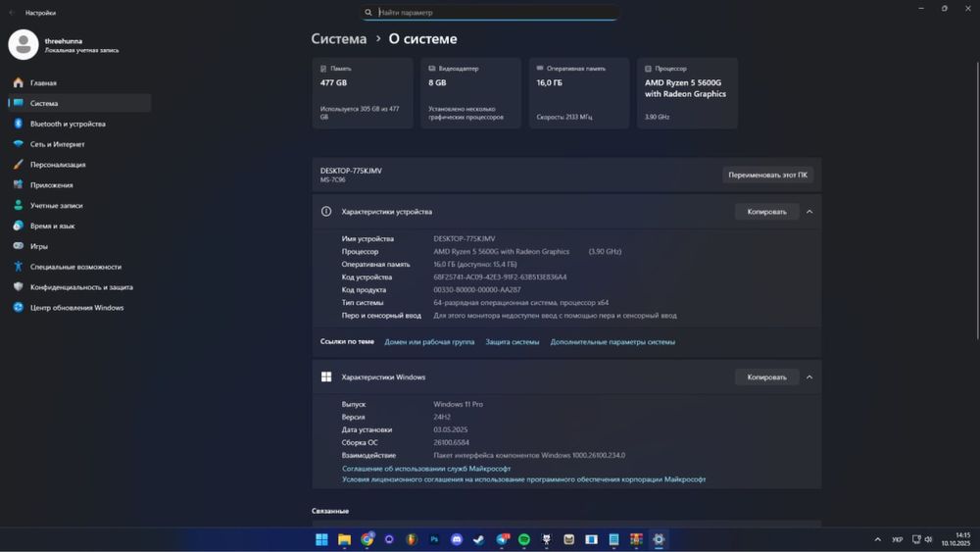Open Персонализация brush icon
The width and height of the screenshot is (980, 552).
click(18, 165)
